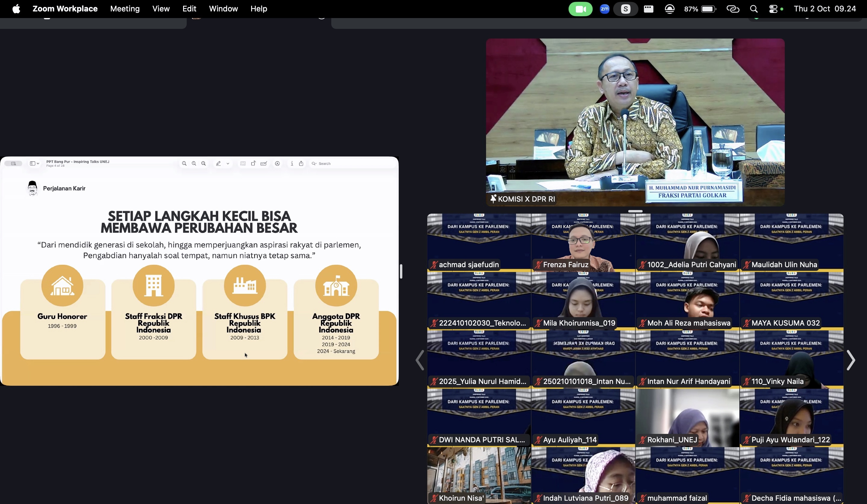Image resolution: width=867 pixels, height=504 pixels.
Task: Open the Meeting menu
Action: pos(125,9)
